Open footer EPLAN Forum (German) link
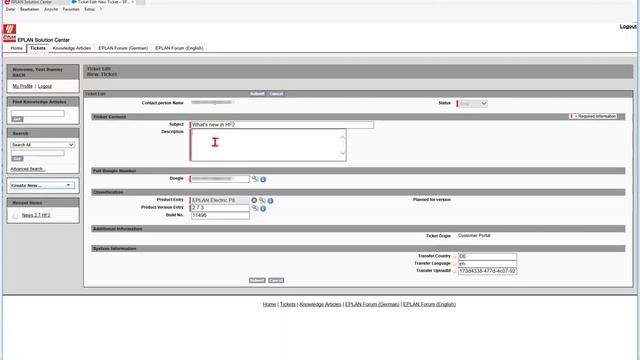 (372, 304)
